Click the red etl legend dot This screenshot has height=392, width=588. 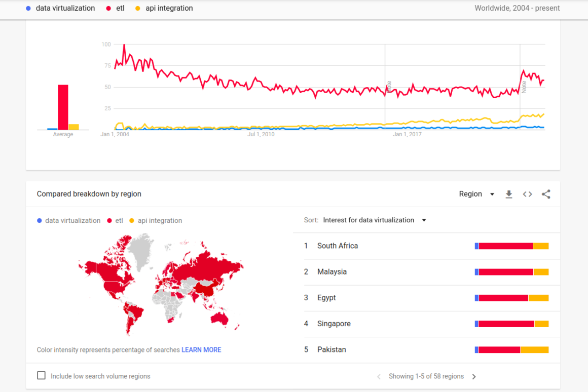pyautogui.click(x=108, y=8)
